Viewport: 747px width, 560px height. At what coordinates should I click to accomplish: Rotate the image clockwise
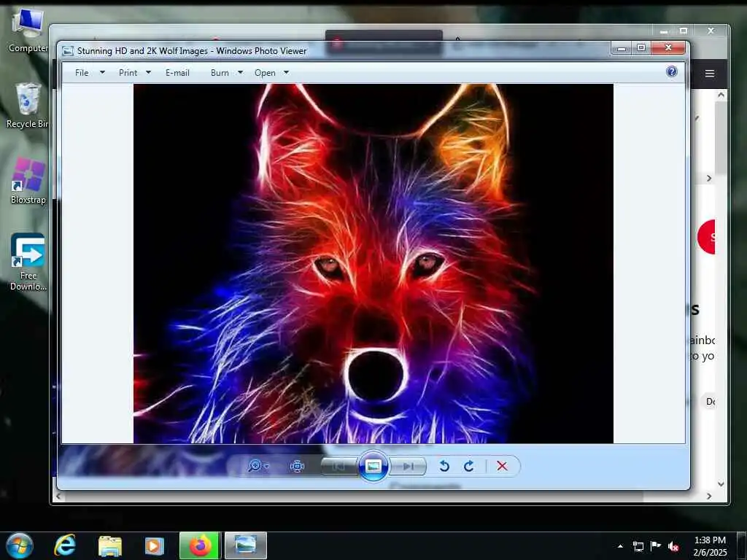point(469,466)
